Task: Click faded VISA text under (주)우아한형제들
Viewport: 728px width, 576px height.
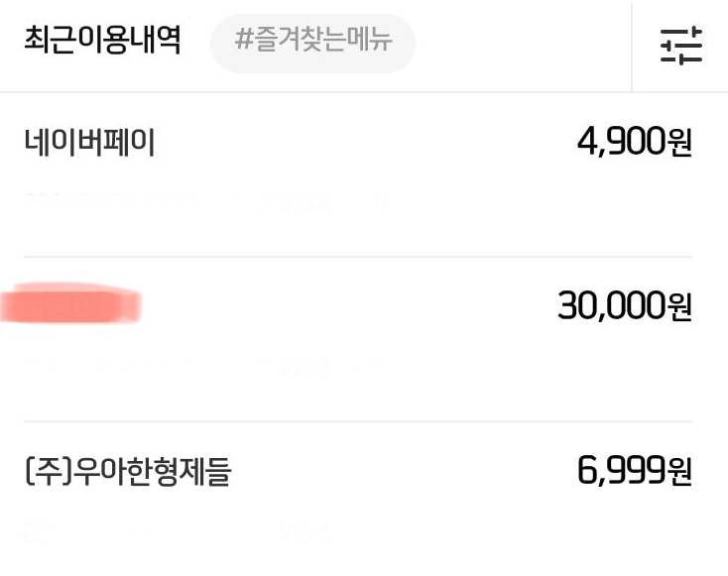Action: (305, 532)
